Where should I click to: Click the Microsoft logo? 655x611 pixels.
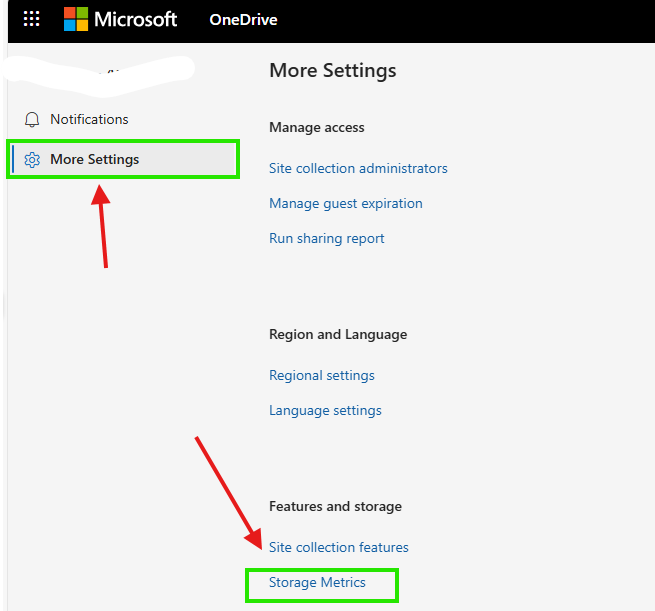(x=76, y=19)
